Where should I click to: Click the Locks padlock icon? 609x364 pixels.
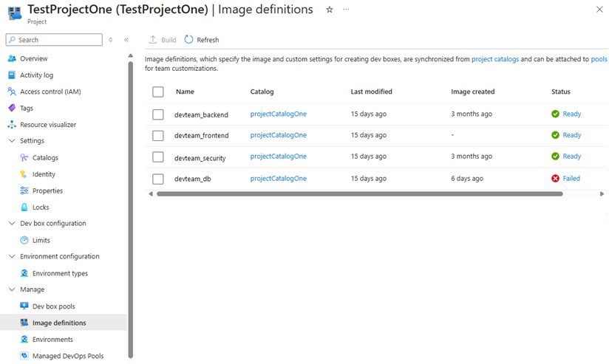24,207
